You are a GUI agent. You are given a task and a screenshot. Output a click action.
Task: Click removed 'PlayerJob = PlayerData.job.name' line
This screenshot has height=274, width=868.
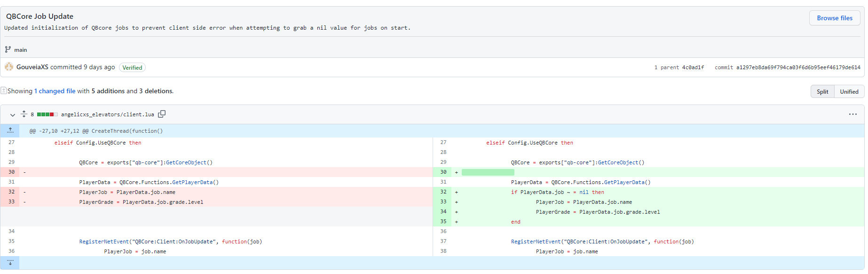coord(127,192)
